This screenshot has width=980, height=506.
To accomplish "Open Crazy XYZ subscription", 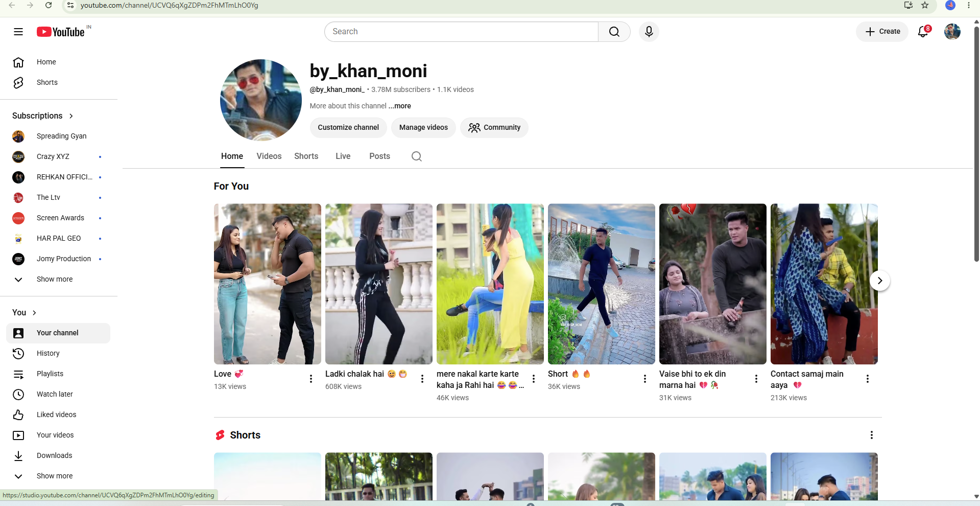I will point(59,156).
